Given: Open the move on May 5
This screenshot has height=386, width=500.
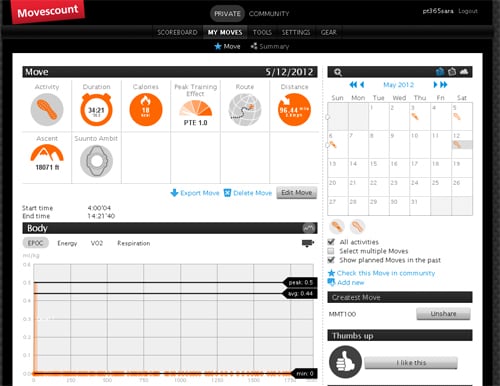Looking at the screenshot, I should [x=457, y=117].
